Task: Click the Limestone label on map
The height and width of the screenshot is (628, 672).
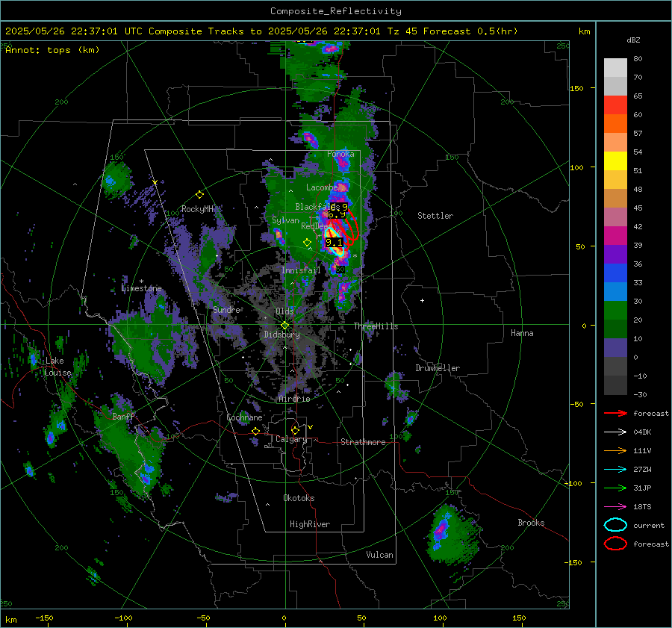Action: (141, 288)
